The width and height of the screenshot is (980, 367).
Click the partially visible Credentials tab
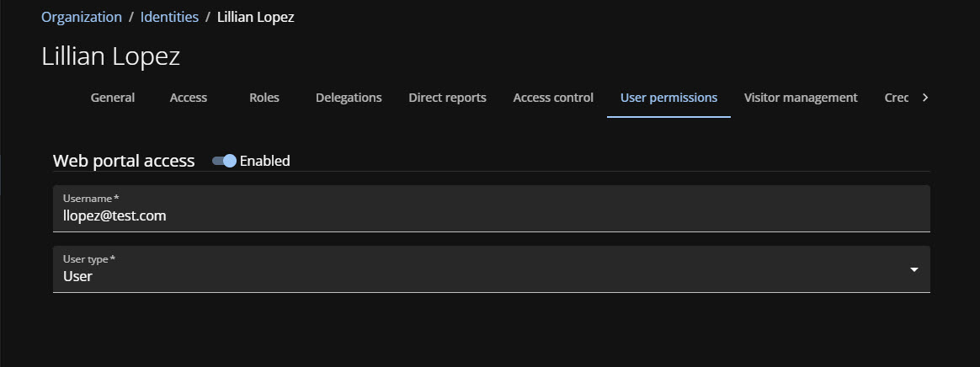896,98
